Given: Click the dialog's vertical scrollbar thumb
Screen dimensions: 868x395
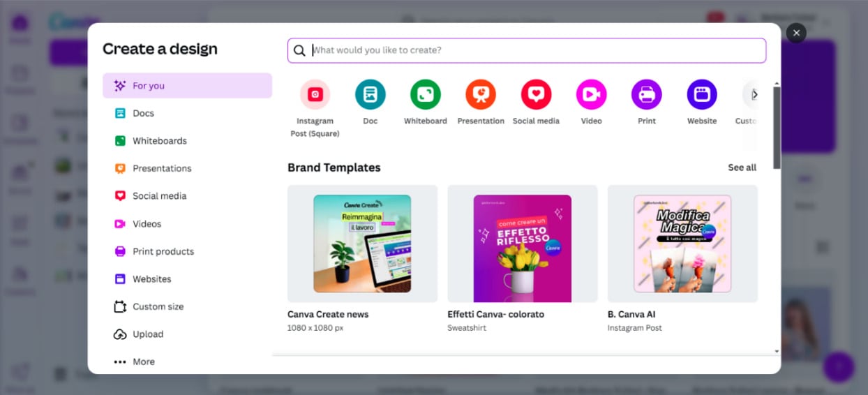Looking at the screenshot, I should coord(777,127).
